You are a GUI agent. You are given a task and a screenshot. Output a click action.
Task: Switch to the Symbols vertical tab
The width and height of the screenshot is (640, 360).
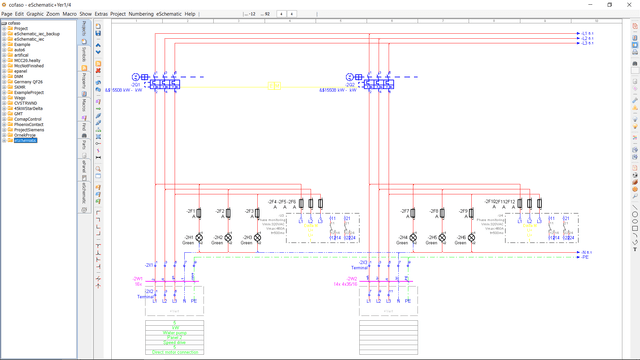click(84, 55)
